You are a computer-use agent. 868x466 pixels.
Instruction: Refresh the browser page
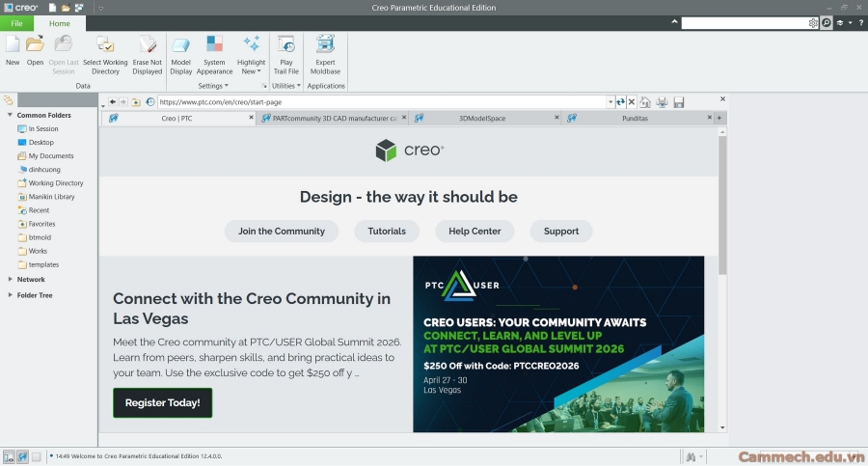pos(620,102)
